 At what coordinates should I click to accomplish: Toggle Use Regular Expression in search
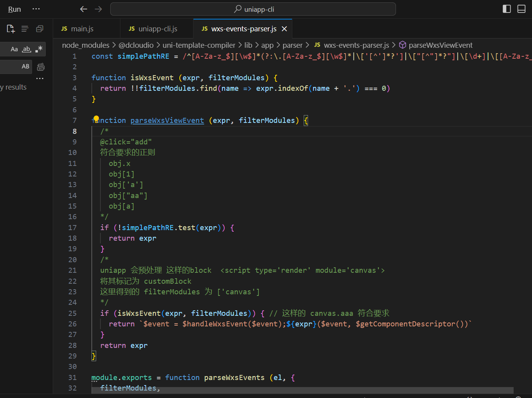pos(39,49)
